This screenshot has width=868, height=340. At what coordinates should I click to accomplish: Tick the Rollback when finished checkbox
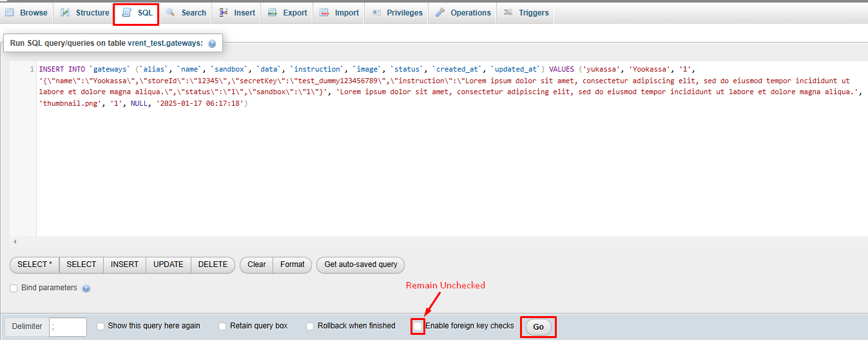pos(310,326)
